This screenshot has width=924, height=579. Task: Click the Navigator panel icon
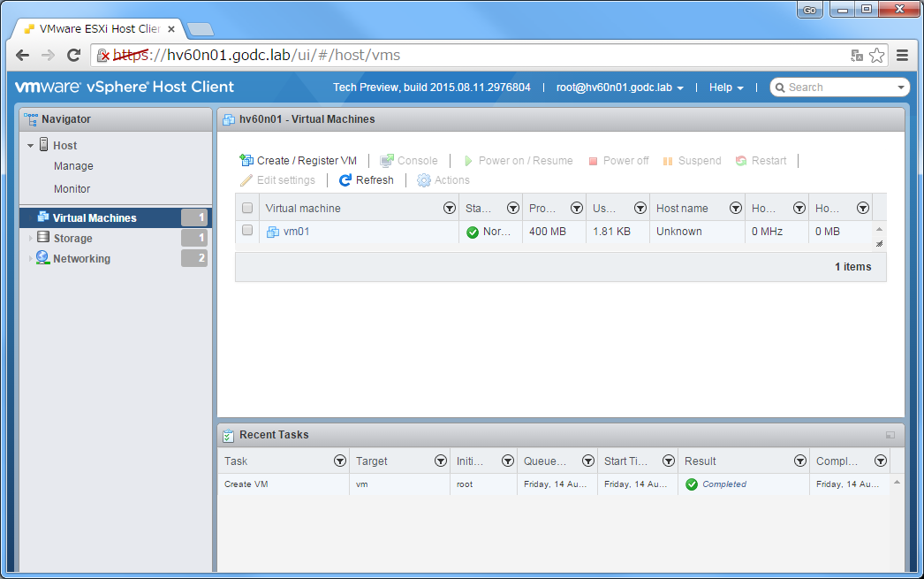[x=31, y=119]
